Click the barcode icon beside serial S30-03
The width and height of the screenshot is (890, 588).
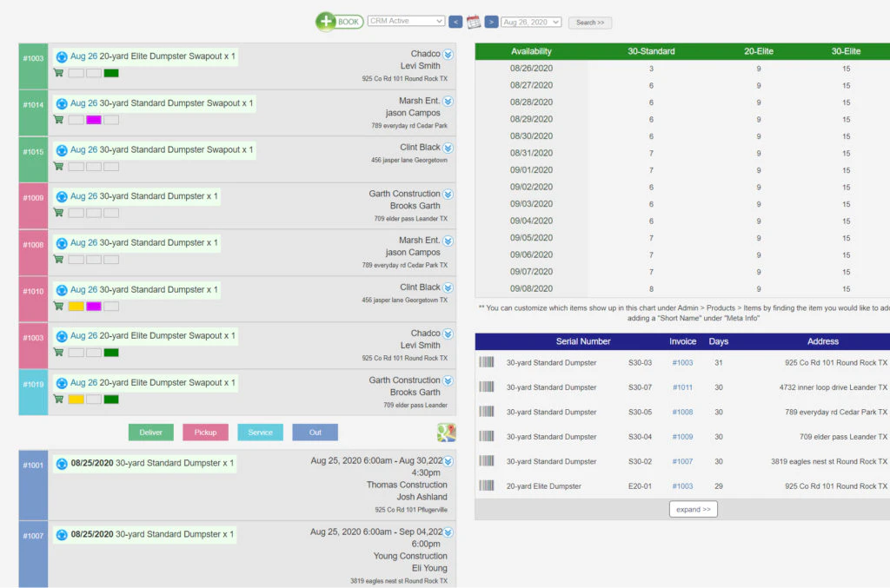(485, 362)
